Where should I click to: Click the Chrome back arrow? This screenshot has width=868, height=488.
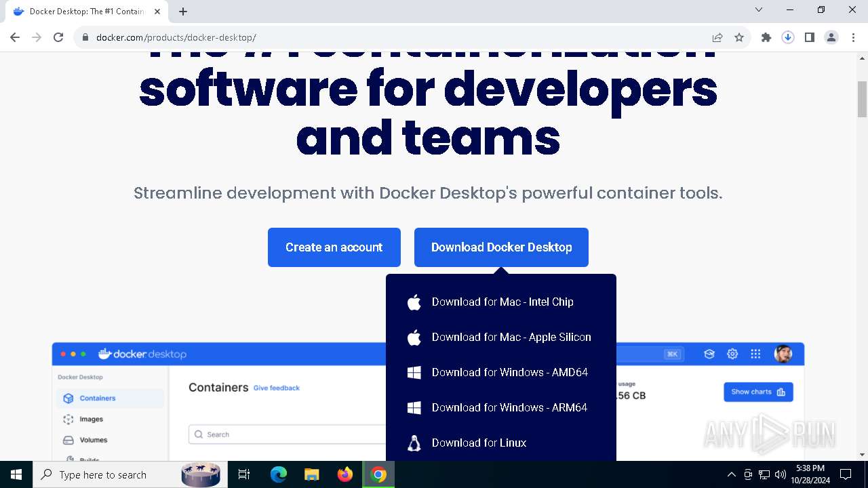[15, 37]
